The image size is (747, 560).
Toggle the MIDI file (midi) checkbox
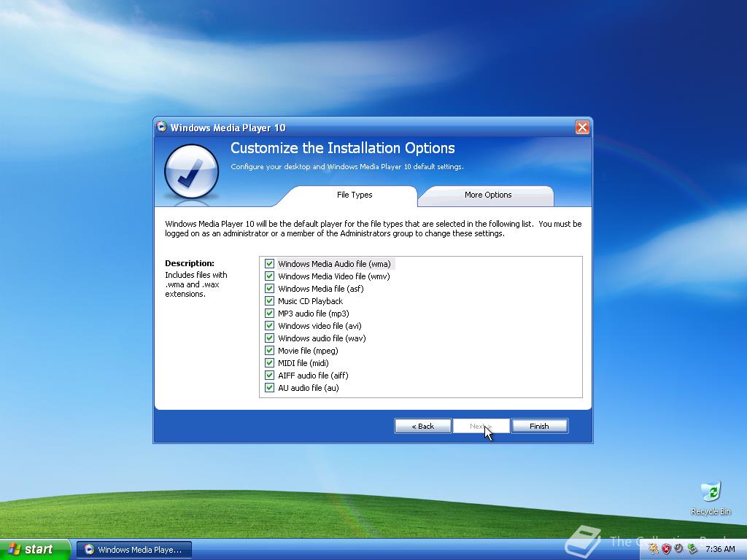coord(270,363)
